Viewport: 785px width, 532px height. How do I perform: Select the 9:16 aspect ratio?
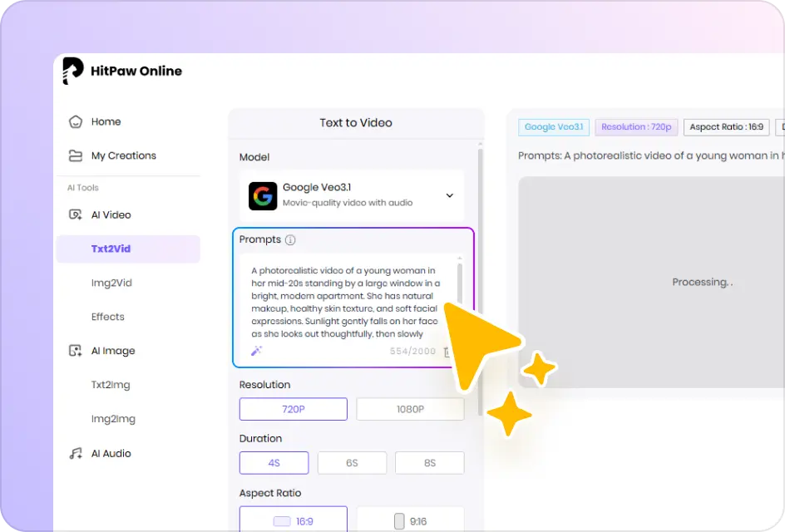[x=410, y=521]
